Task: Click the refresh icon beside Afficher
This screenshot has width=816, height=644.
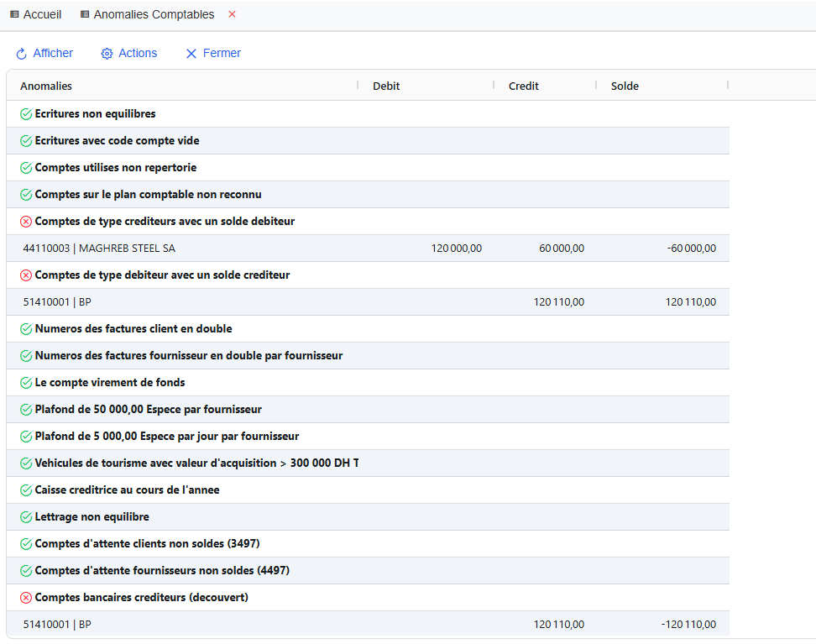Action: coord(22,54)
